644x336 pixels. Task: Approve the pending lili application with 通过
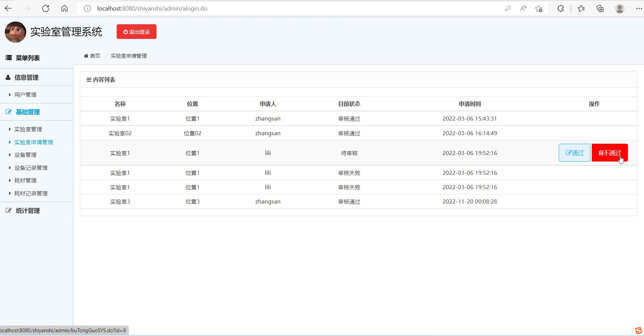[574, 153]
